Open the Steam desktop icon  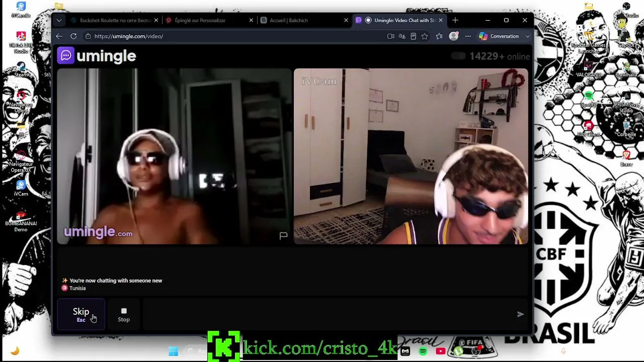[21, 70]
